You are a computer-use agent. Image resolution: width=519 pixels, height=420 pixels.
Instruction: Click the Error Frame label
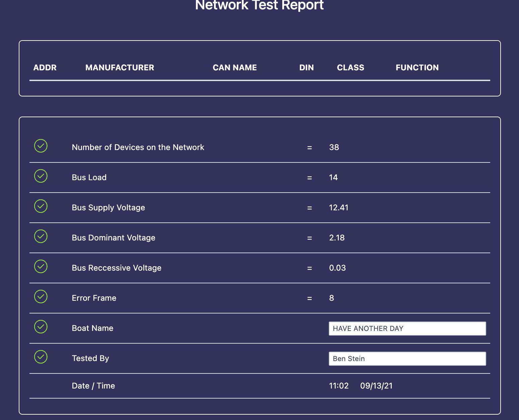94,298
